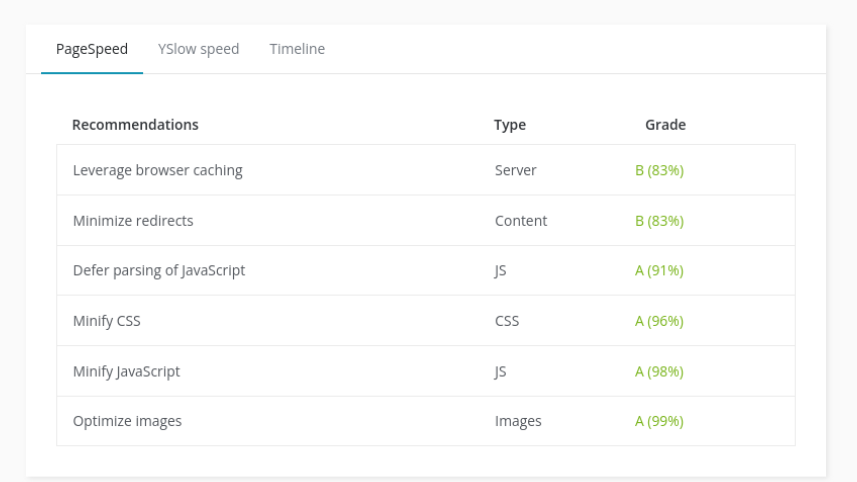
Task: Click the A (98%) grade value
Action: pyautogui.click(x=659, y=371)
